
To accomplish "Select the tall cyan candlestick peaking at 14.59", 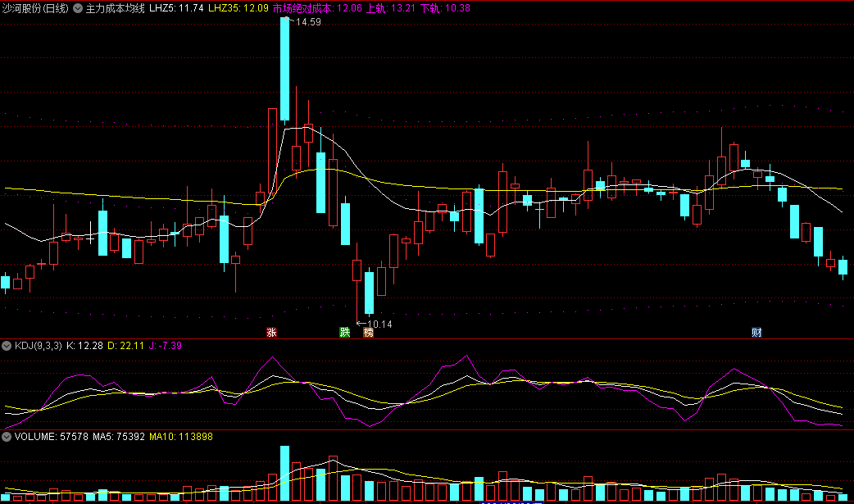I will pyautogui.click(x=285, y=69).
